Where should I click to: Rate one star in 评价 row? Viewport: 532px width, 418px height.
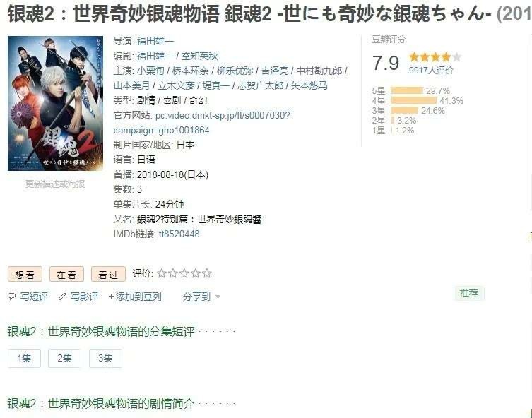pyautogui.click(x=162, y=273)
